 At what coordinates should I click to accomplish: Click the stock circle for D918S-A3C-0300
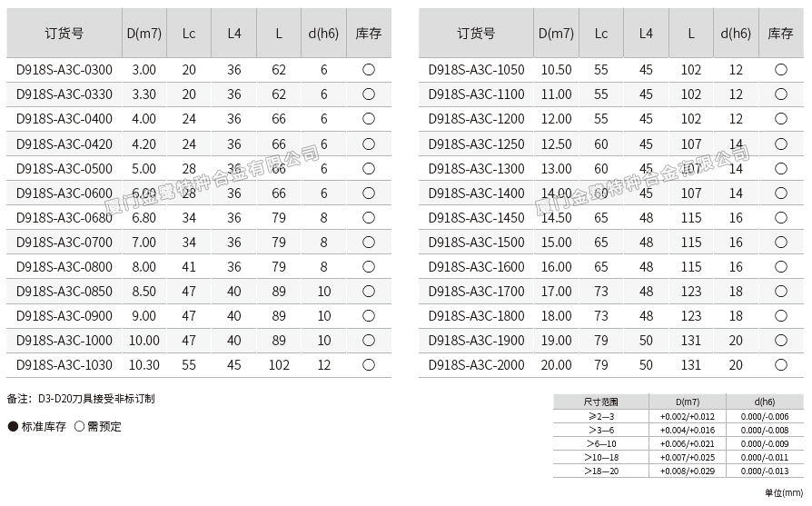(x=369, y=70)
